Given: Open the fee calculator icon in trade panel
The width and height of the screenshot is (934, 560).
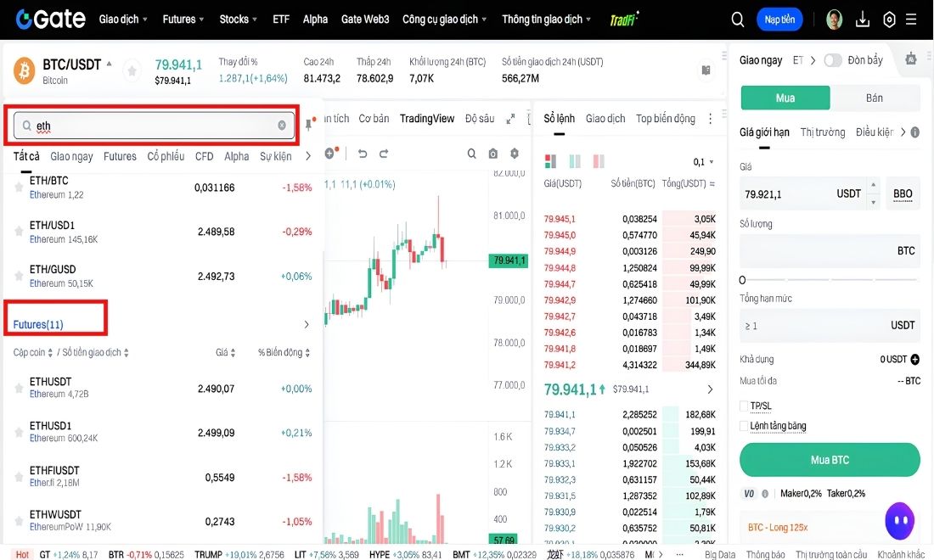Looking at the screenshot, I should 911,59.
